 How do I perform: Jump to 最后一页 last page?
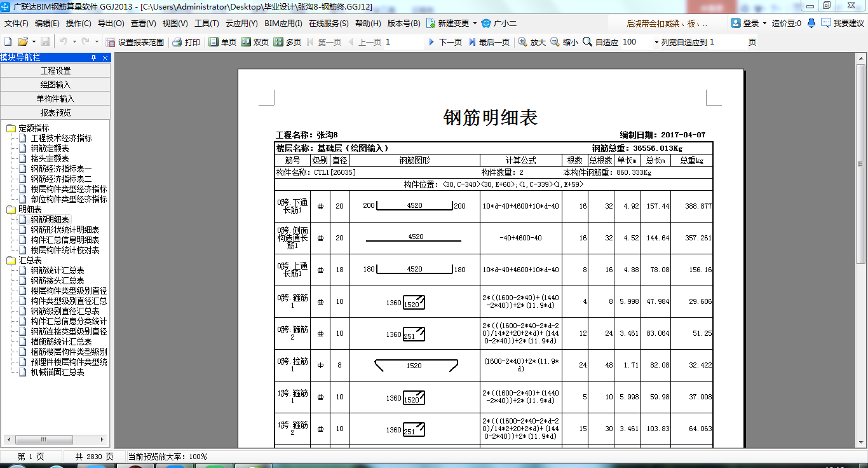489,42
